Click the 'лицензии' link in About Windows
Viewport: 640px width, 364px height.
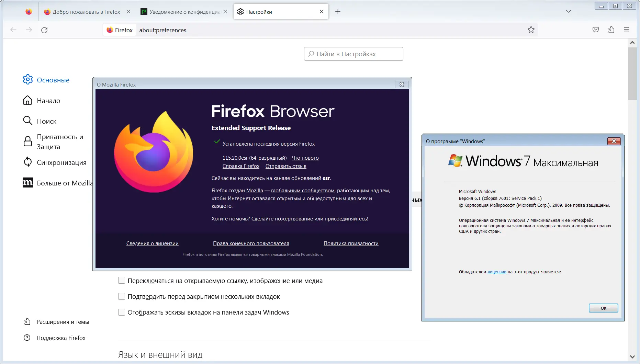coord(497,272)
